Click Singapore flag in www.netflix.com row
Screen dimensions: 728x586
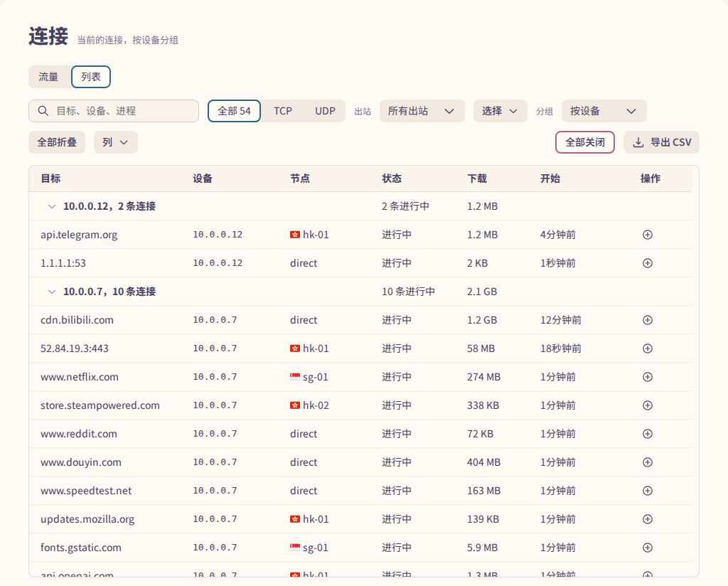click(295, 377)
